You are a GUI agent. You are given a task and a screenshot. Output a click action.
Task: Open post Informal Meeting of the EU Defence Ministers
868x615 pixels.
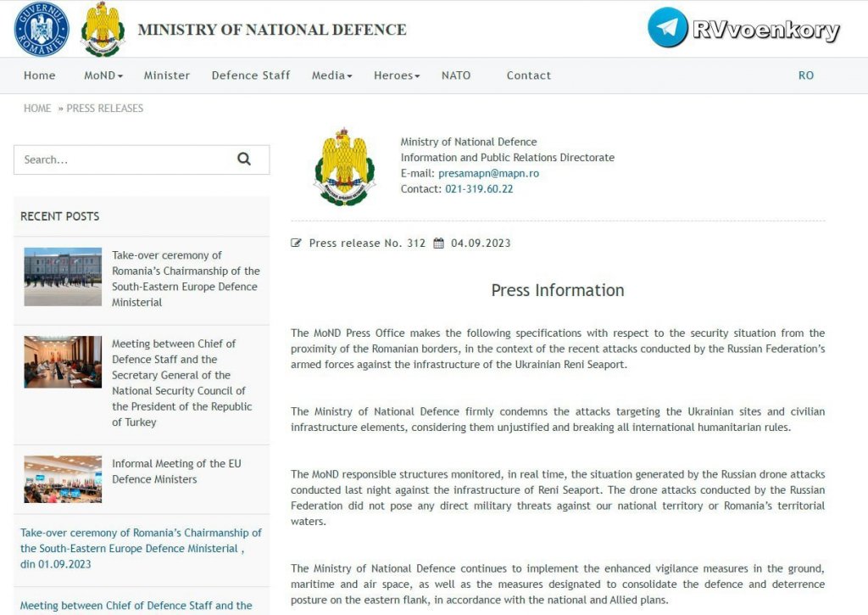(x=176, y=471)
